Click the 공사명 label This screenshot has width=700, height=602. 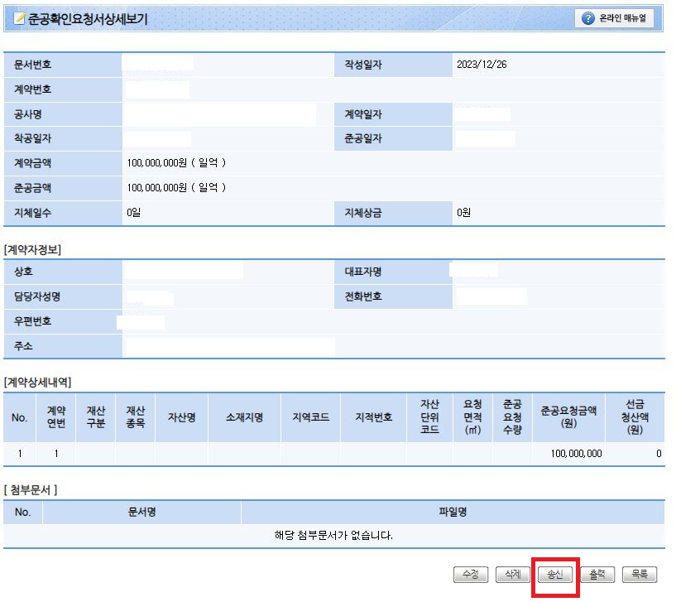tap(27, 114)
